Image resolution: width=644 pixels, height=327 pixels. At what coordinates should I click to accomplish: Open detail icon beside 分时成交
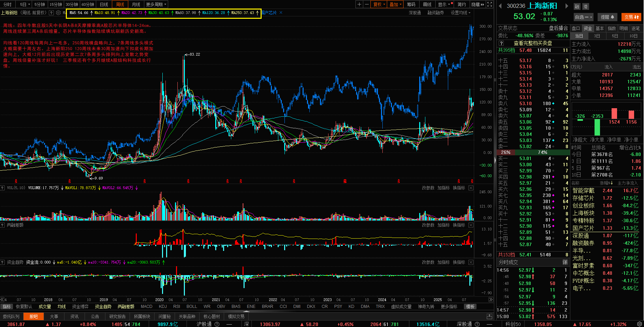565,262
